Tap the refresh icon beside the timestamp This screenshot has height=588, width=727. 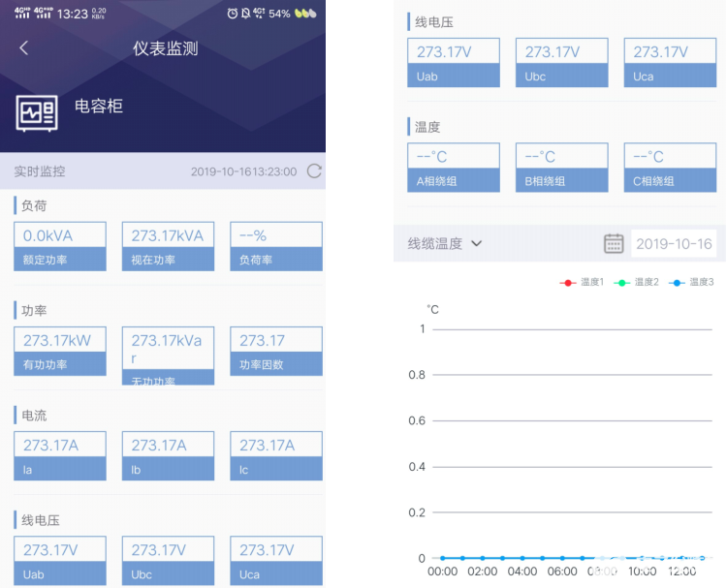[314, 171]
